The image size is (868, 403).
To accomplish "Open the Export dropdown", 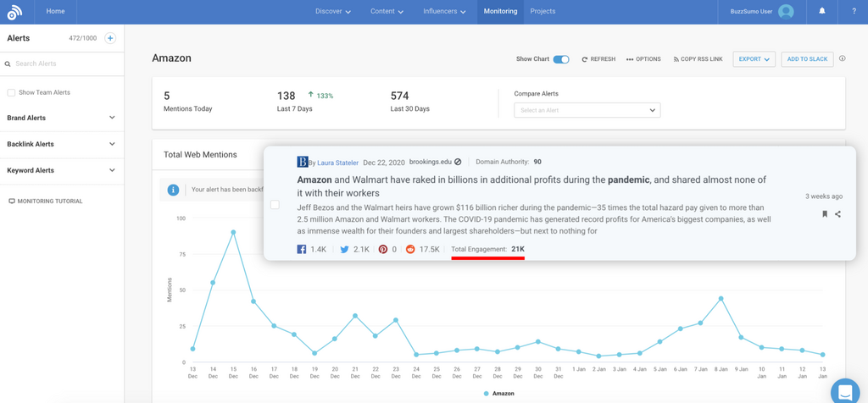I will click(x=754, y=59).
